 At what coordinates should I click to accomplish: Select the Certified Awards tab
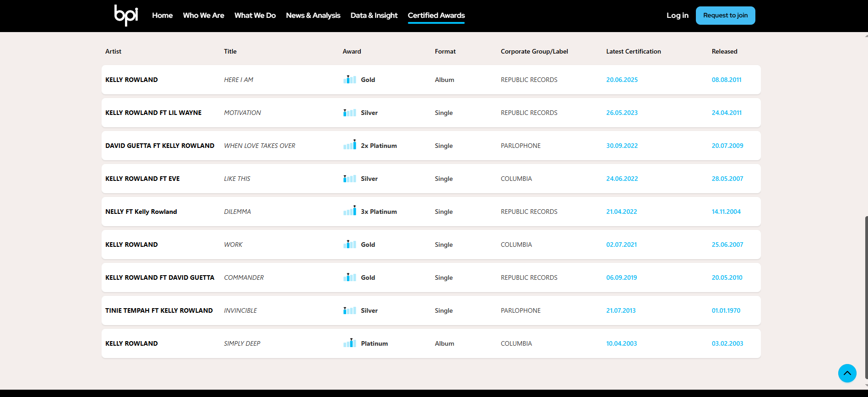click(x=436, y=16)
